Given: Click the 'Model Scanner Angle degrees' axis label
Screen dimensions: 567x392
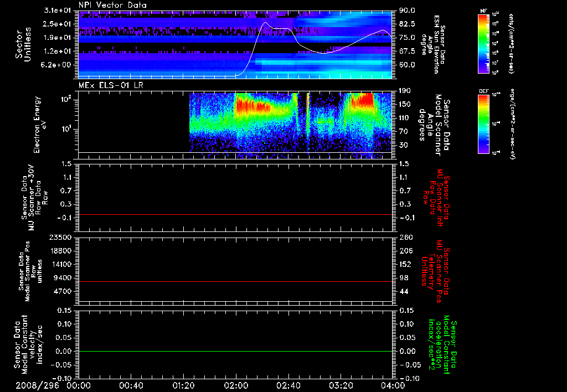Looking at the screenshot, I should (434, 125).
